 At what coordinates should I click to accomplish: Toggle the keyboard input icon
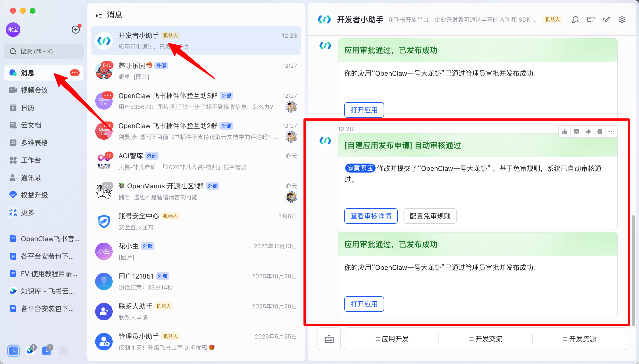(329, 339)
